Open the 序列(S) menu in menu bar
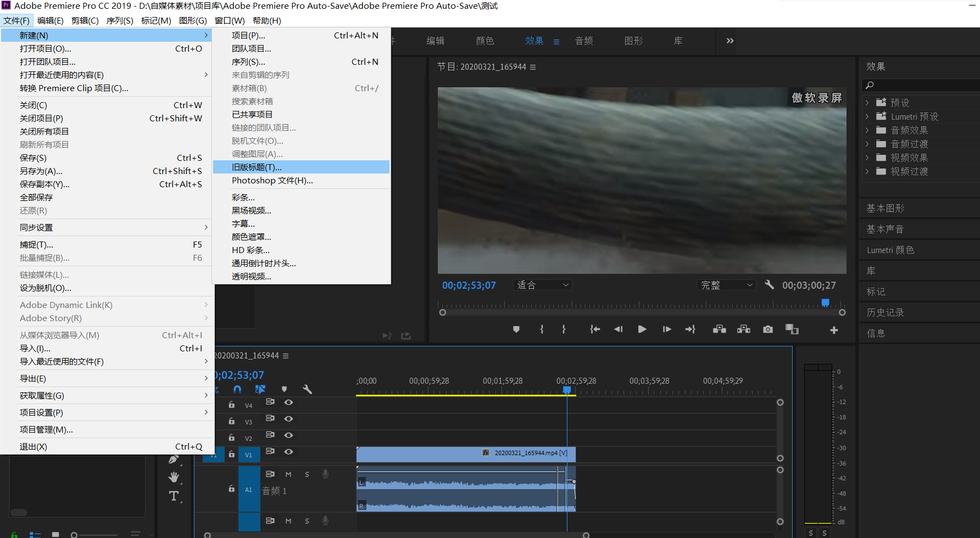Image resolution: width=980 pixels, height=538 pixels. [x=120, y=21]
